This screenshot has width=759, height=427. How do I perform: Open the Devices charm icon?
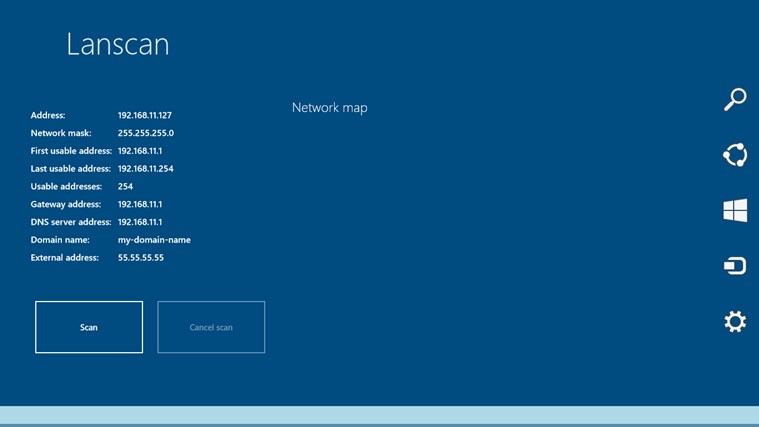pos(735,266)
